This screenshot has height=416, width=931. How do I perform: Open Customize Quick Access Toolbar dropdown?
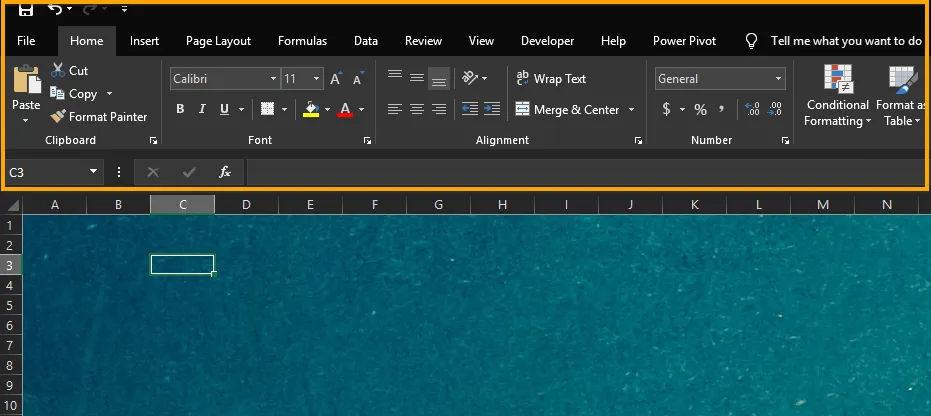coord(124,9)
